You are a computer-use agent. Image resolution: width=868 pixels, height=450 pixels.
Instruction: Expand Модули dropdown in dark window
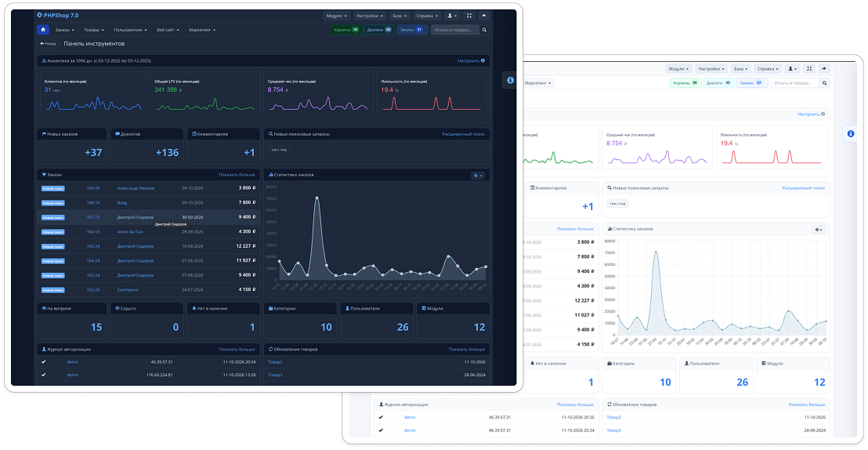click(337, 16)
